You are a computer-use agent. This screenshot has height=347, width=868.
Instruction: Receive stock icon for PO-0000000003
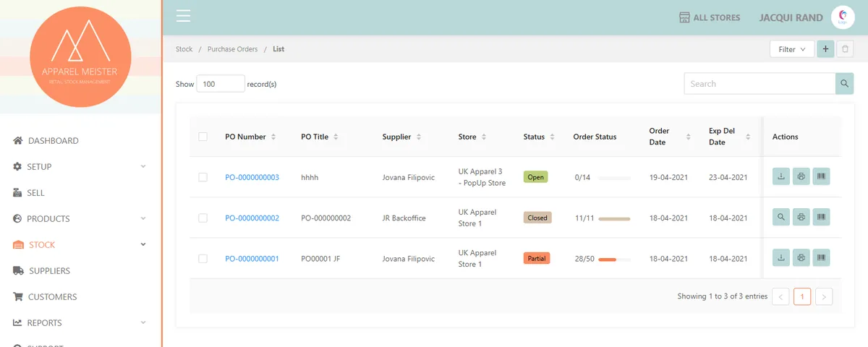tap(781, 177)
